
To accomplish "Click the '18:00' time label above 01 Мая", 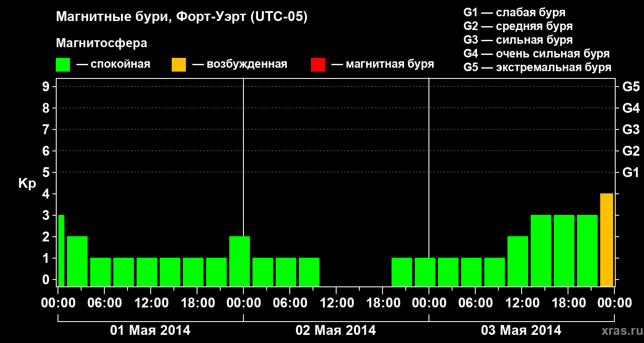I will (198, 303).
